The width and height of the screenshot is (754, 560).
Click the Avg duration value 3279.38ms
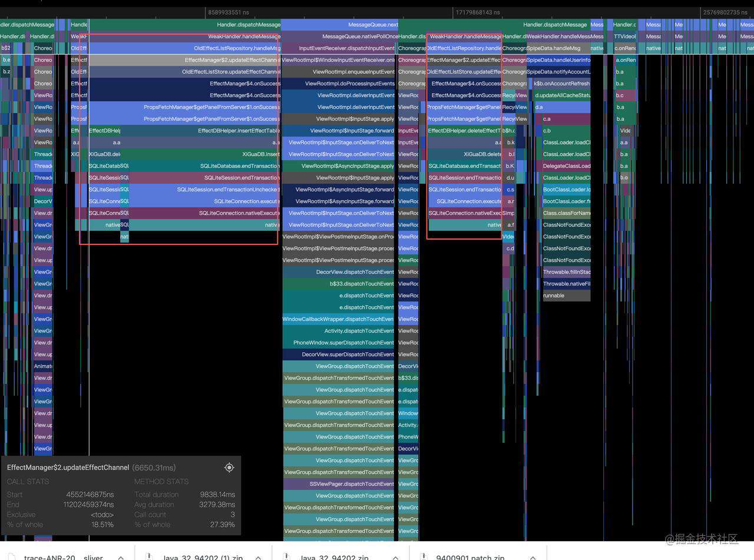coord(217,505)
